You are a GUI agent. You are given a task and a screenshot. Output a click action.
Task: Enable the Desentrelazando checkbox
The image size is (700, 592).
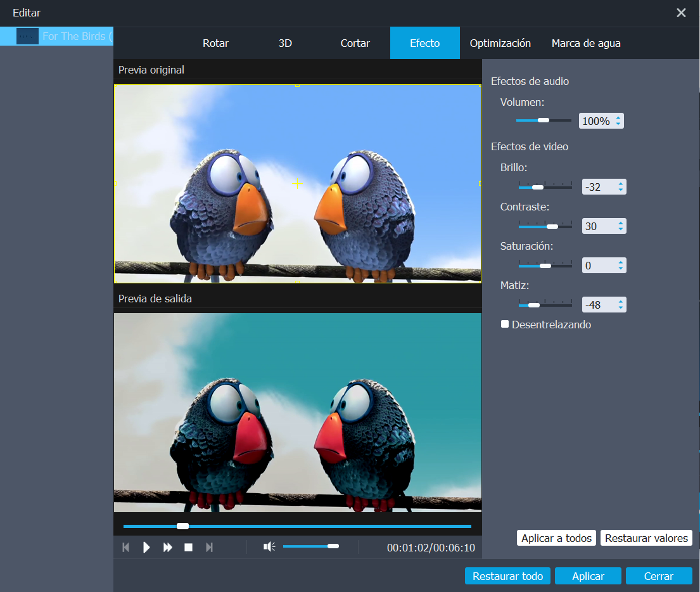point(505,324)
